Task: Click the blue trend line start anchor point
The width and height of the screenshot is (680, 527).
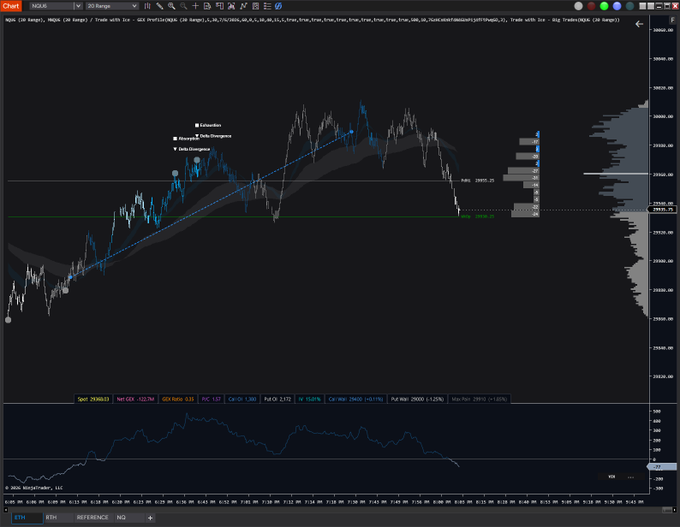Action: [x=71, y=277]
